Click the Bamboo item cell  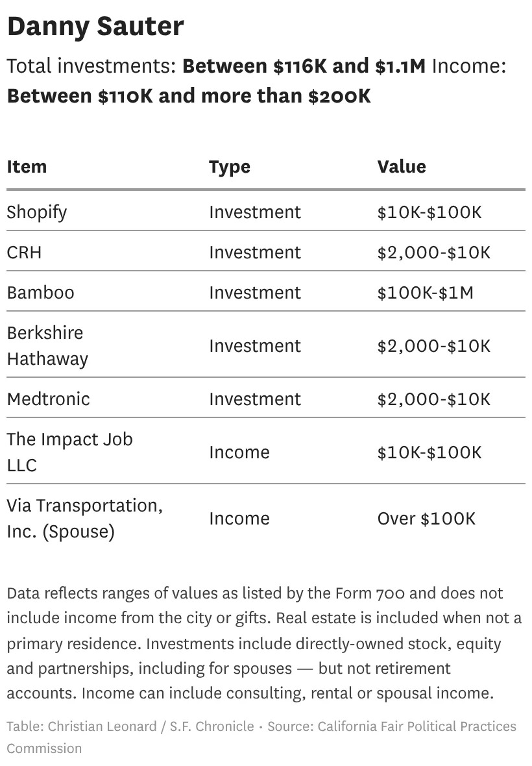pyautogui.click(x=40, y=292)
